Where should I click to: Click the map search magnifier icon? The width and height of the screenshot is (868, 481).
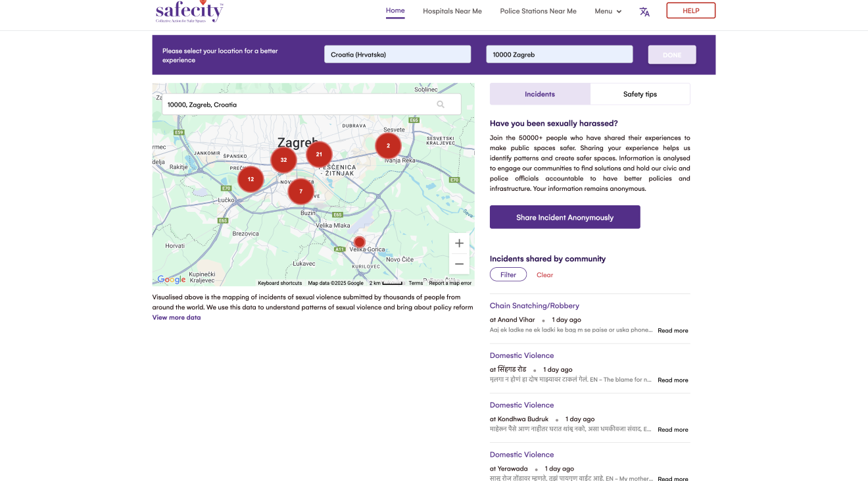click(x=441, y=105)
